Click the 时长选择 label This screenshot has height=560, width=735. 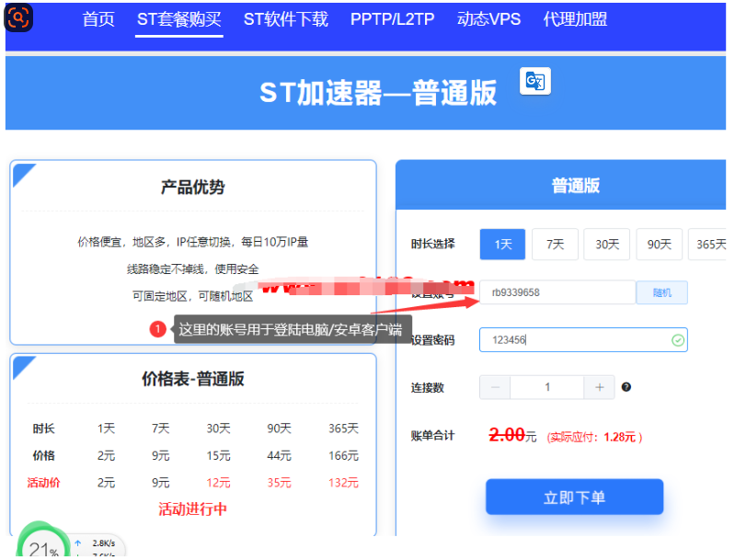click(432, 244)
